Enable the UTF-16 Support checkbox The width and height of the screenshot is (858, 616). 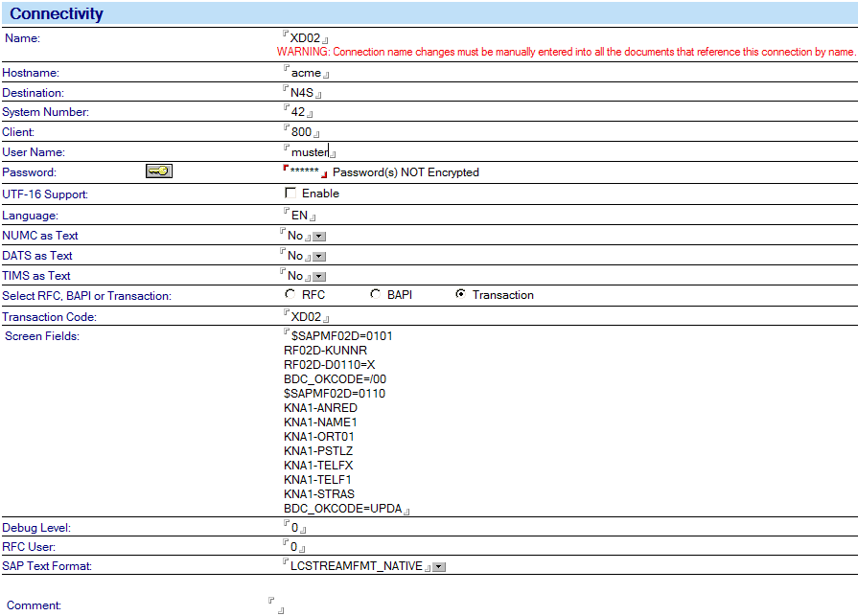click(290, 193)
